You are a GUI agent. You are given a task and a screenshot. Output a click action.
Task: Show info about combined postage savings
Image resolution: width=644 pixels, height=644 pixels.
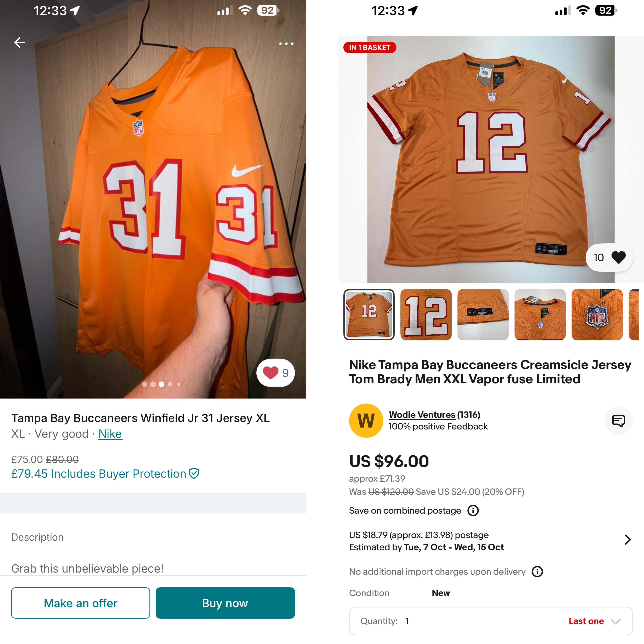[x=473, y=511]
